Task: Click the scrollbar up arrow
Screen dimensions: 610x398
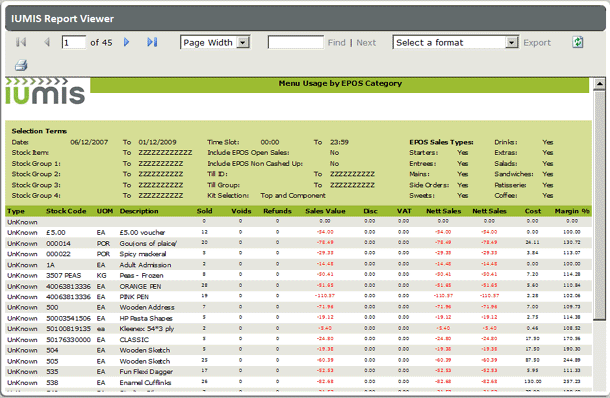Action: point(599,84)
